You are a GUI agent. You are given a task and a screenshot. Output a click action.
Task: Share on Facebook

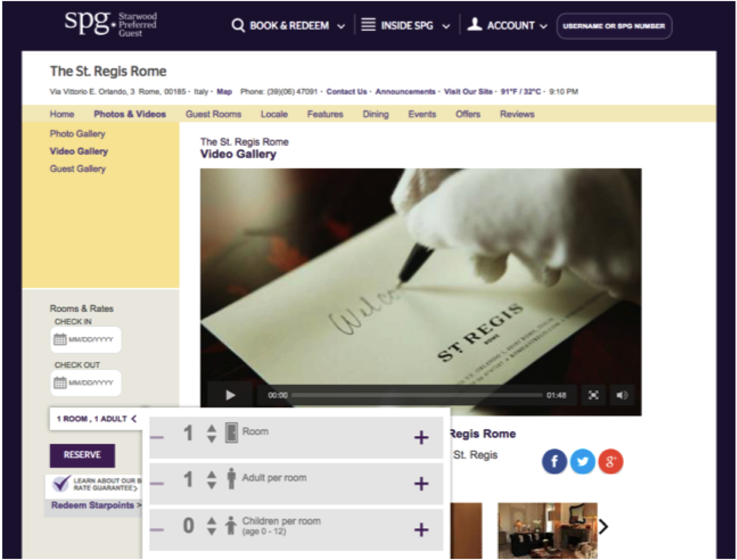pyautogui.click(x=554, y=462)
